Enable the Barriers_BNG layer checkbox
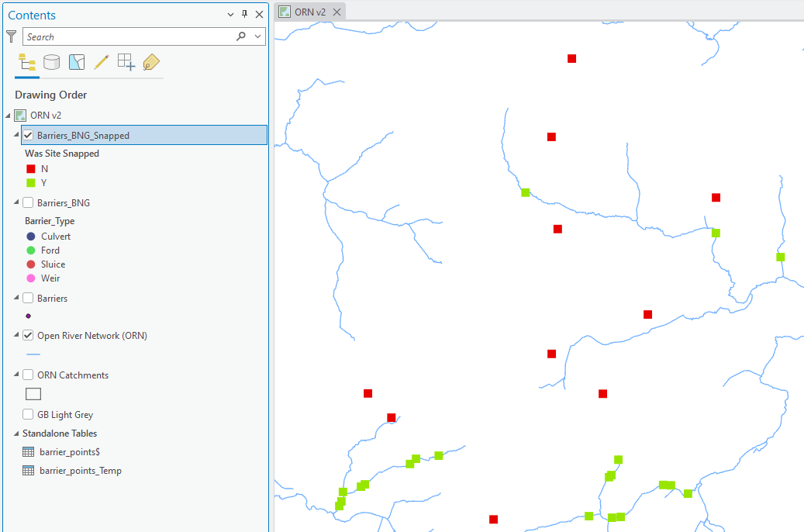 [28, 203]
